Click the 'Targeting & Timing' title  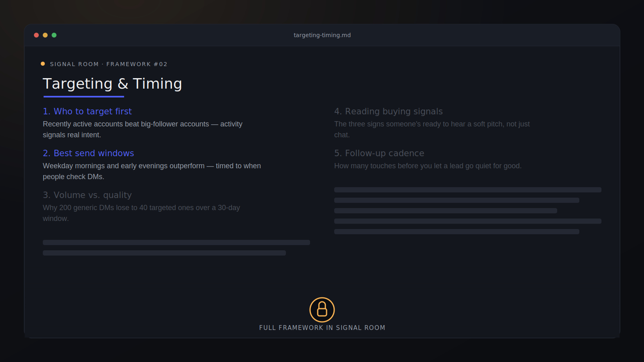112,84
